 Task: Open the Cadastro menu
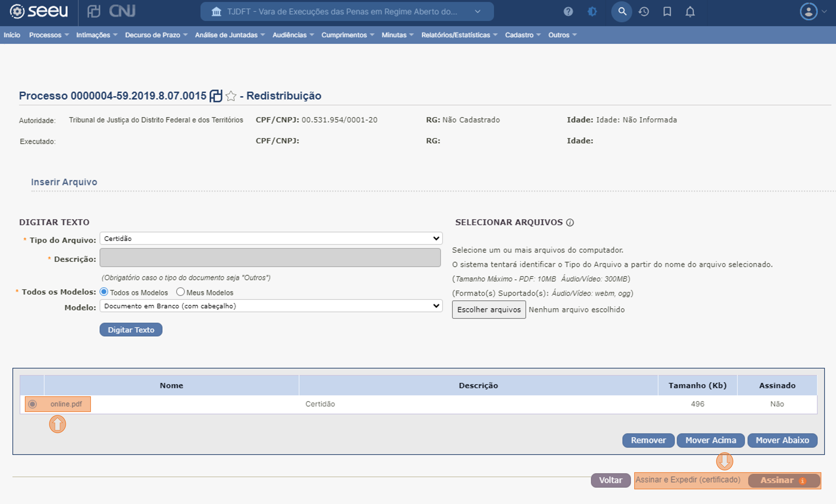click(523, 35)
